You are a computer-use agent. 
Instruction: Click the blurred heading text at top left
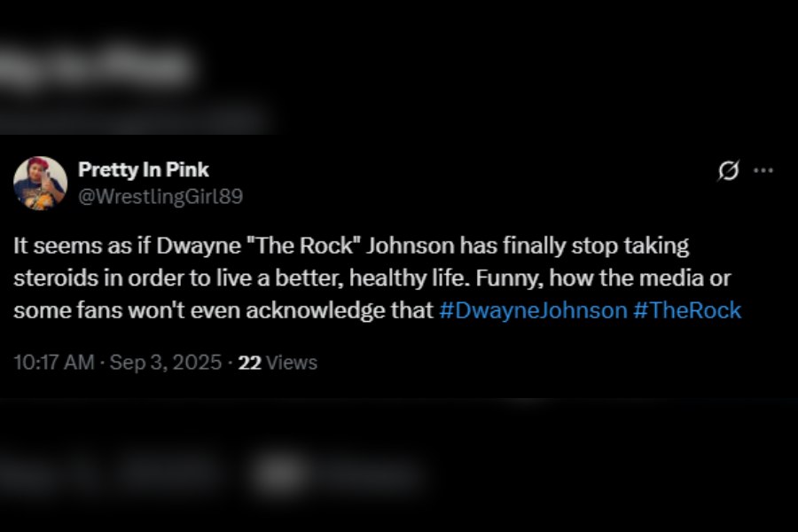coord(97,65)
